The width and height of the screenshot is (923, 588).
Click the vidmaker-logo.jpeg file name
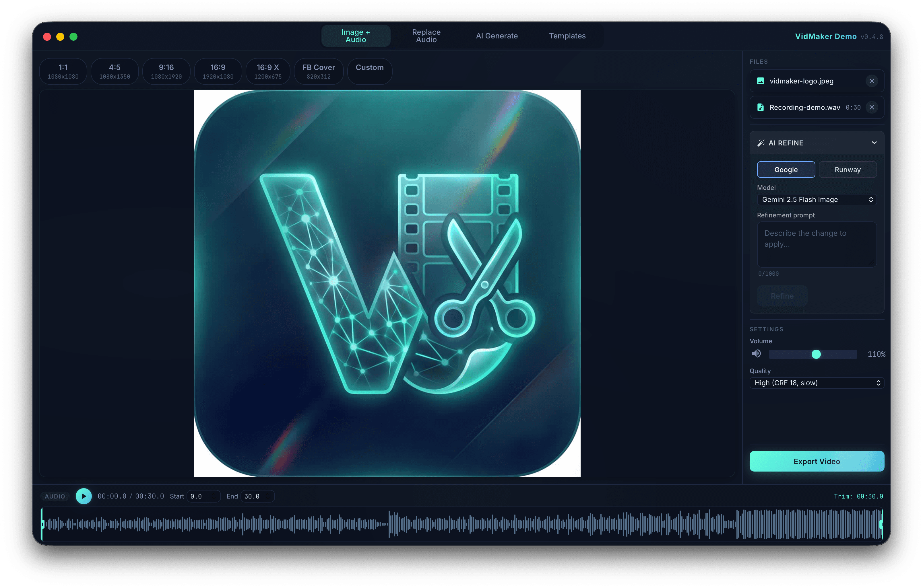(801, 81)
